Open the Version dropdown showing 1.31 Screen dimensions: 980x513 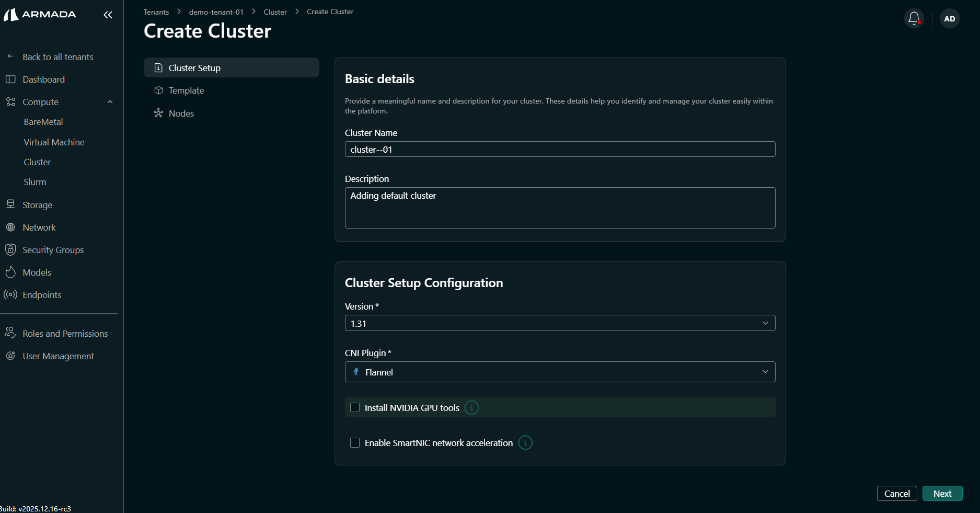[559, 323]
